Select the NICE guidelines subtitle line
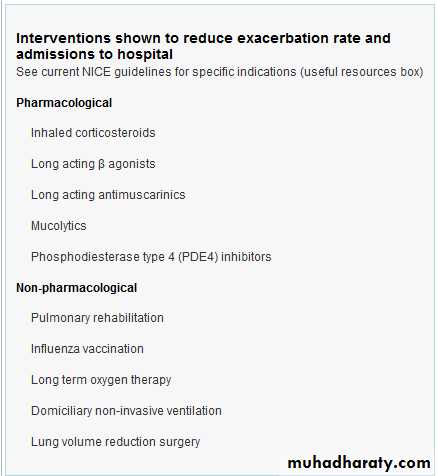The height and width of the screenshot is (476, 437). [220, 72]
